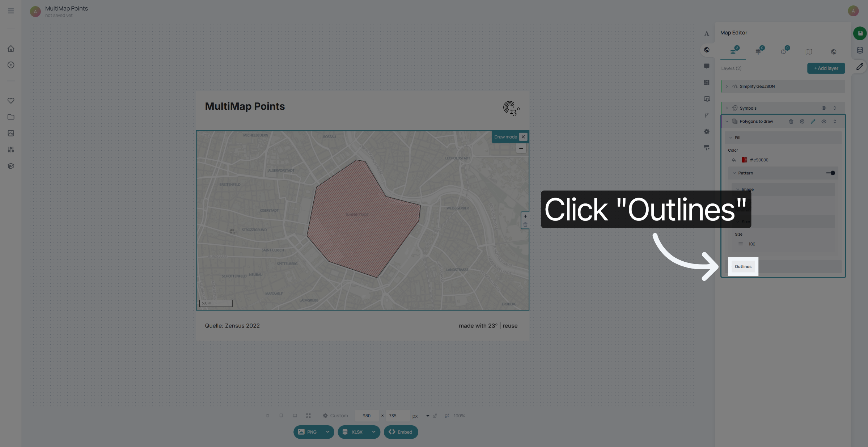
Task: Switch to the crosshair target tab
Action: [x=783, y=51]
